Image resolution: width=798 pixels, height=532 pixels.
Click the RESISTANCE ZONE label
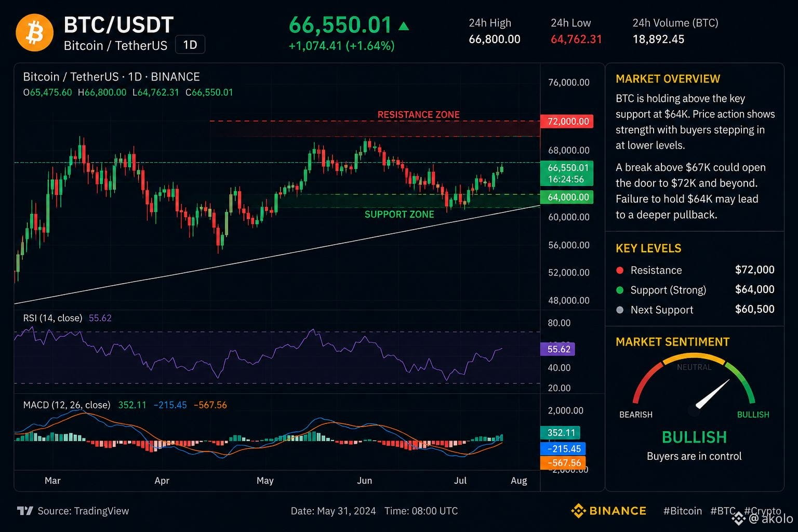coord(418,115)
